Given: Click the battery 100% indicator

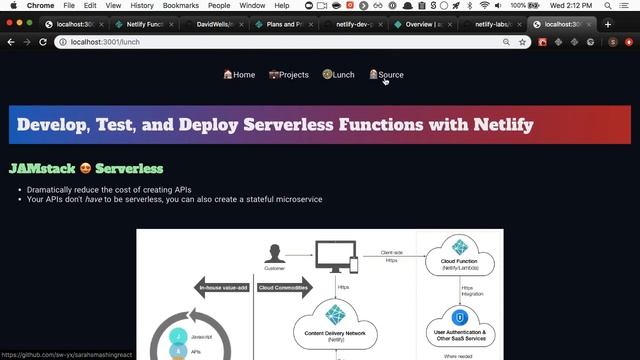Looking at the screenshot, I should (x=525, y=6).
